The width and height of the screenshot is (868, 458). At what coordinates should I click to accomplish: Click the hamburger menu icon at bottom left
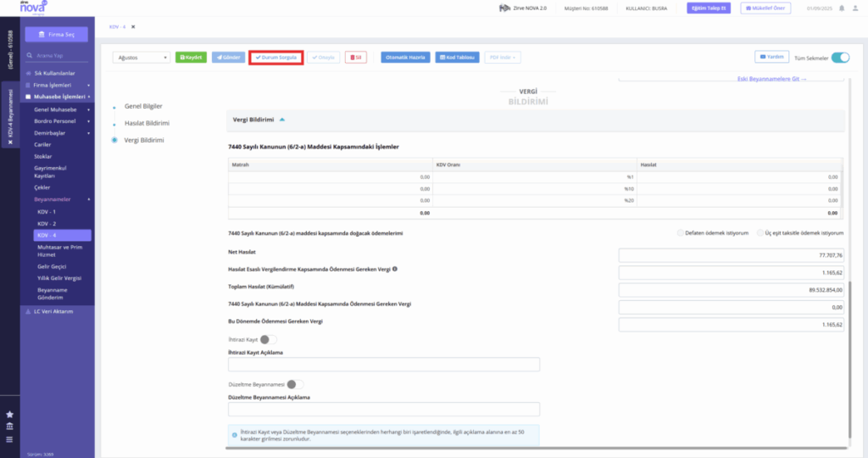(x=9, y=439)
